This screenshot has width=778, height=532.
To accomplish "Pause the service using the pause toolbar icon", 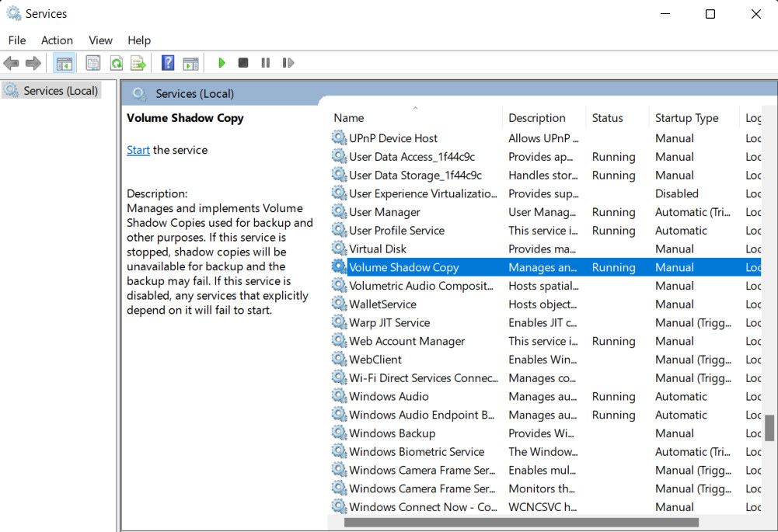I will 266,63.
